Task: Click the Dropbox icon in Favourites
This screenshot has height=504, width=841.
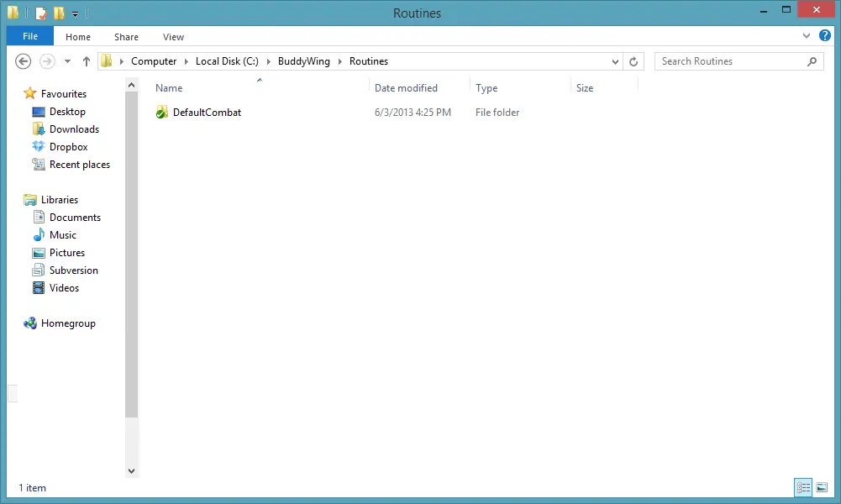Action: click(38, 147)
